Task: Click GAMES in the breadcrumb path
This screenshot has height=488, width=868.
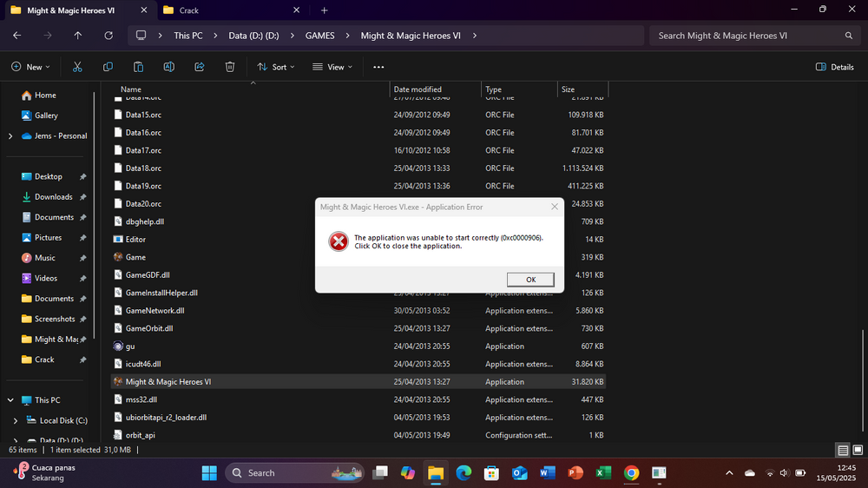Action: click(320, 36)
